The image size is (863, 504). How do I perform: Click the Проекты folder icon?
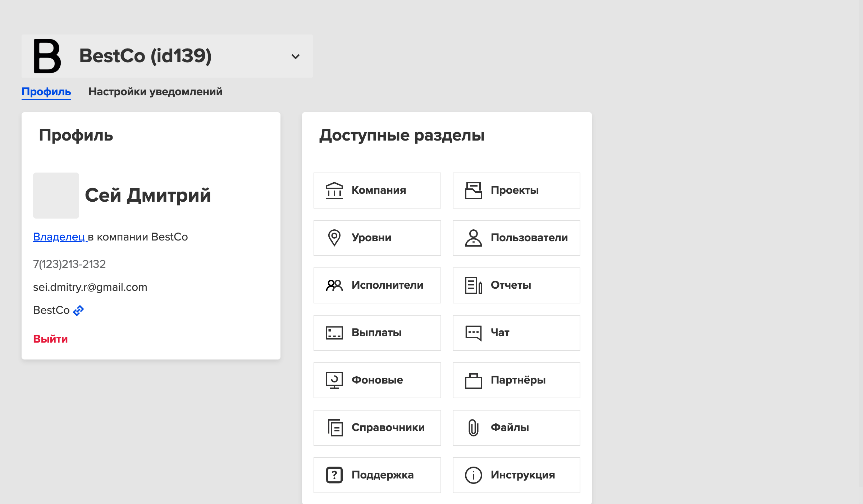coord(473,191)
